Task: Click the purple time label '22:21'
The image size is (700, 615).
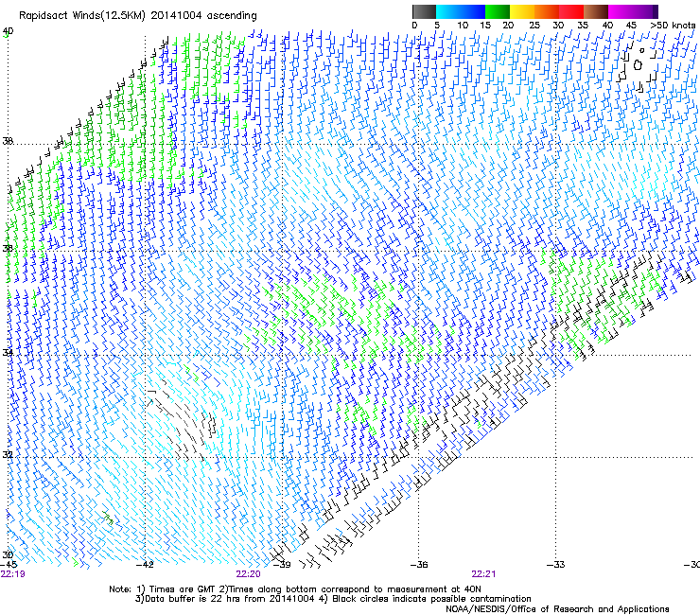Action: [483, 574]
